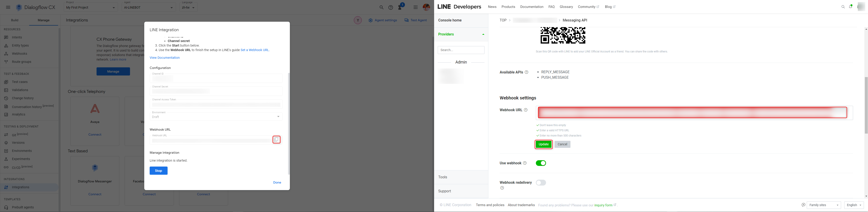Viewport: 868px width, 212px height.
Task: Toggle the Webhook redelivery switch
Action: [x=541, y=183]
